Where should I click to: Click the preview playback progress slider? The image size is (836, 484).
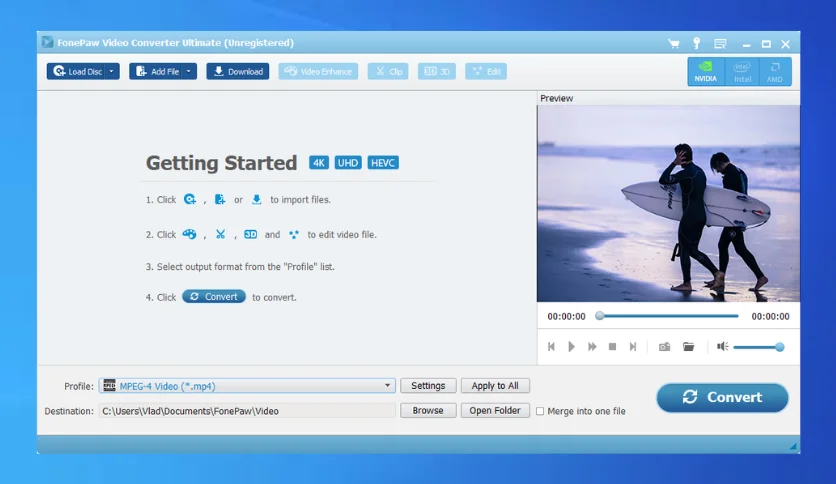click(669, 316)
